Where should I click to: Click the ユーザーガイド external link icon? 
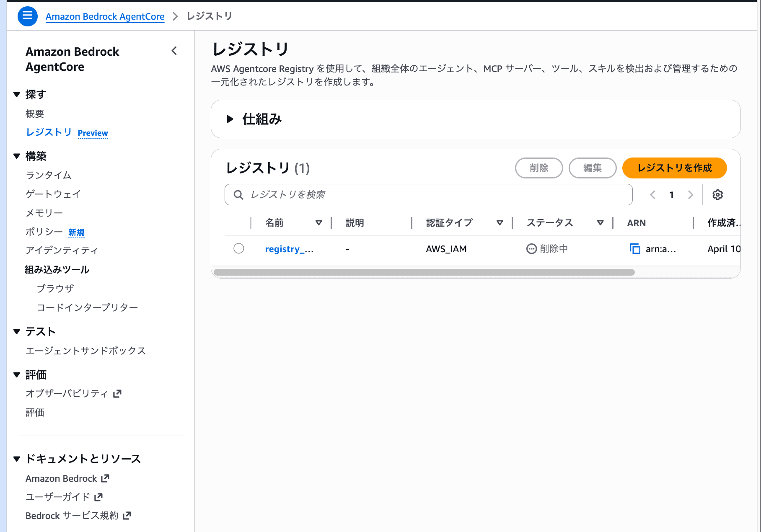point(98,497)
